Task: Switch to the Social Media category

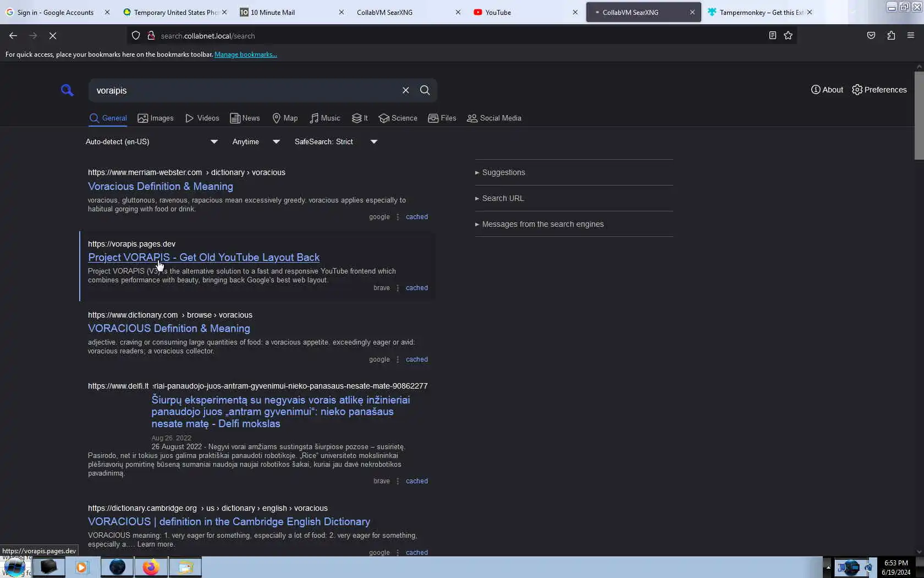Action: pos(494,118)
